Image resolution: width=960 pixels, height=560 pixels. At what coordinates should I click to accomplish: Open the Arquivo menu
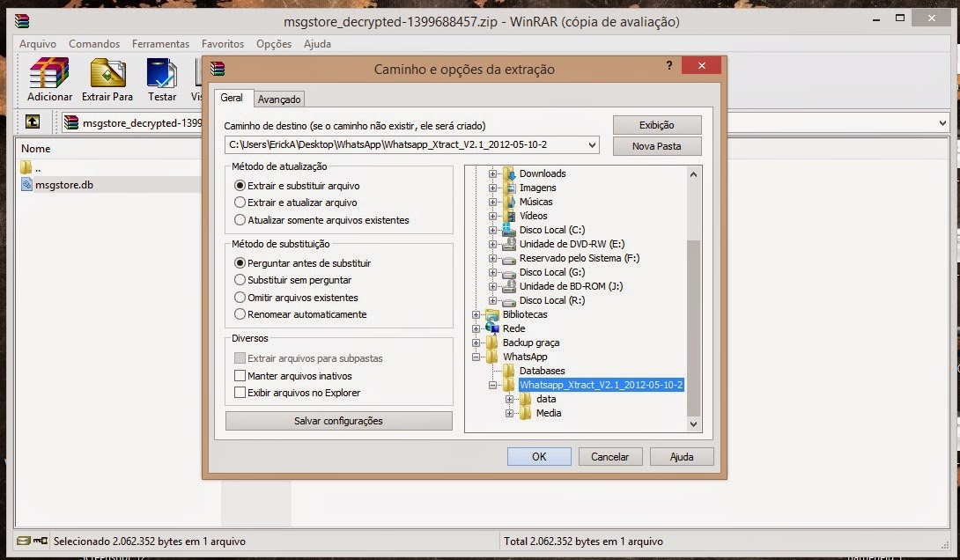(x=37, y=44)
